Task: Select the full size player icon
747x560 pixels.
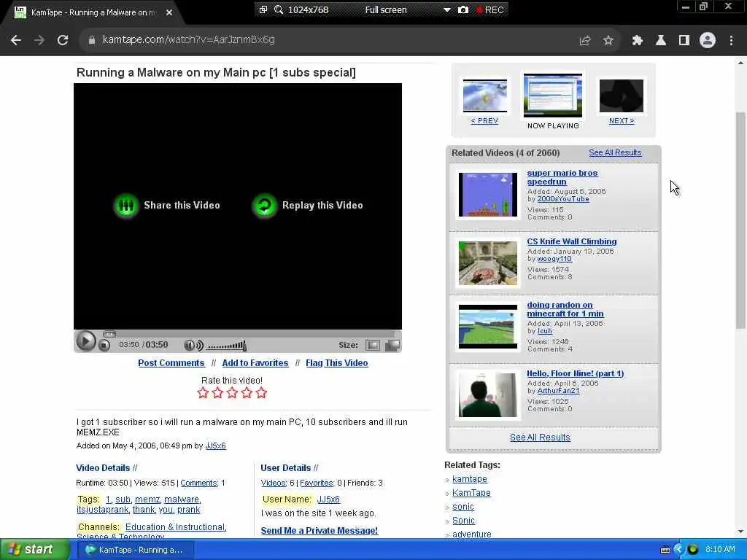Action: tap(392, 345)
